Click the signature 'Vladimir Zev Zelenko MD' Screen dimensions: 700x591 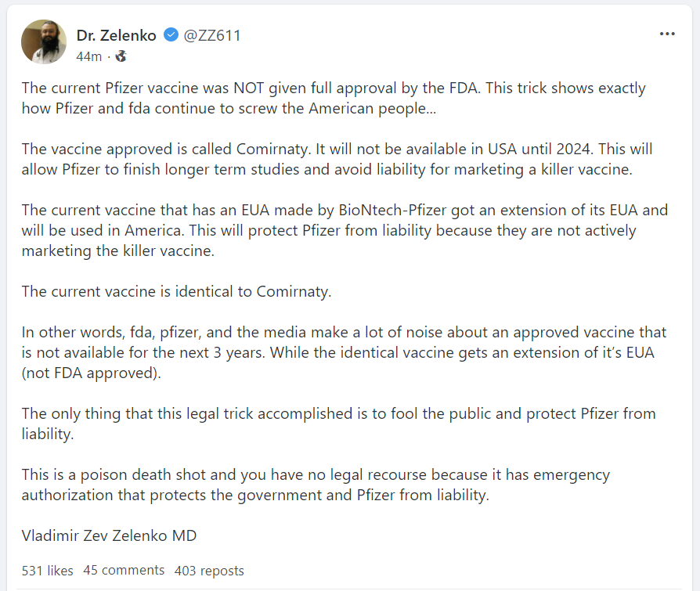coord(109,535)
